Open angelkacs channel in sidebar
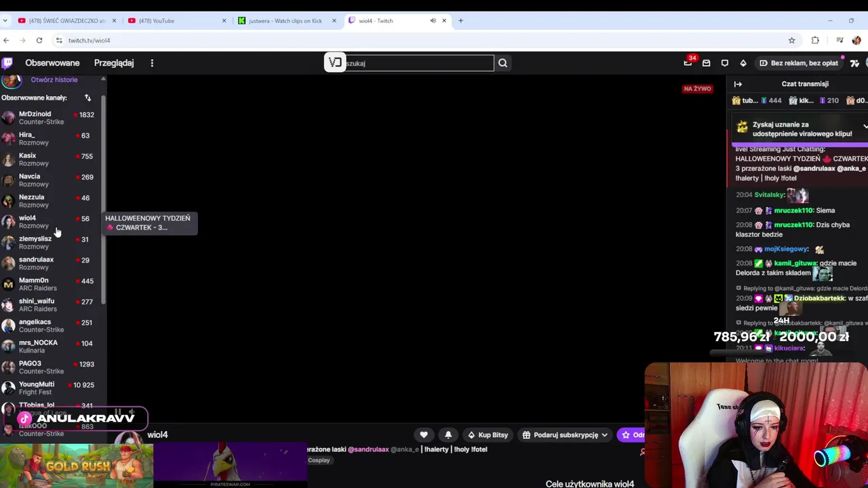Viewport: 868px width, 488px height. click(x=51, y=325)
